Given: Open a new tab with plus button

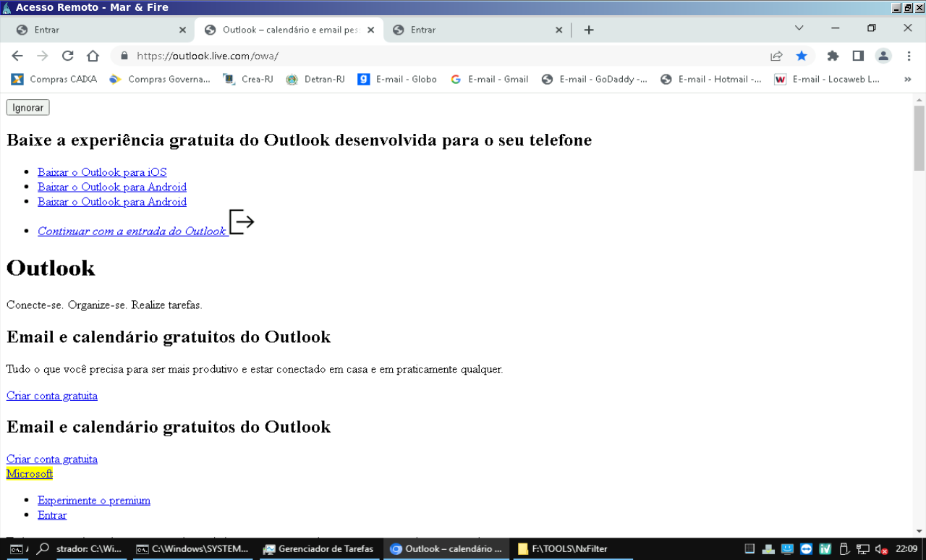Looking at the screenshot, I should click(589, 30).
